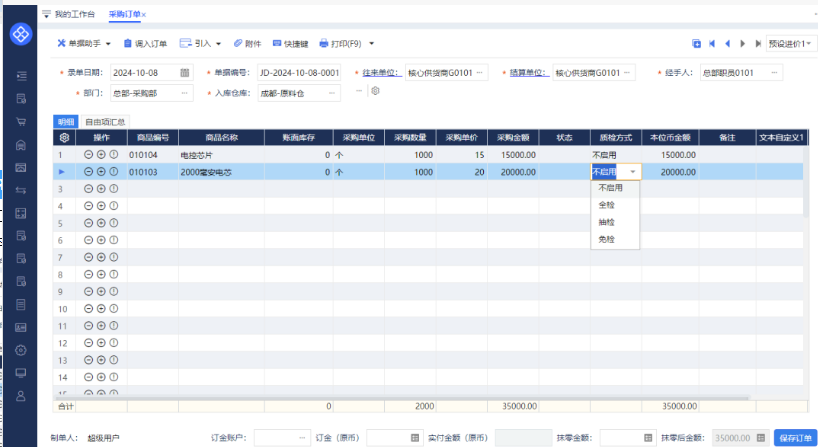Viewport: 818px width, 447px height.
Task: Click 商品名称 column header
Action: (x=222, y=138)
